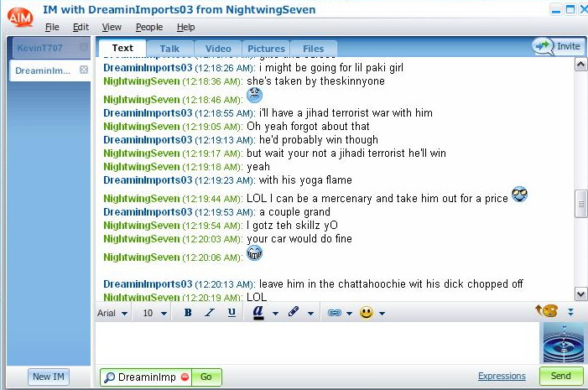The height and width of the screenshot is (390, 588).
Task: Switch to the Pictures tab
Action: pyautogui.click(x=266, y=49)
